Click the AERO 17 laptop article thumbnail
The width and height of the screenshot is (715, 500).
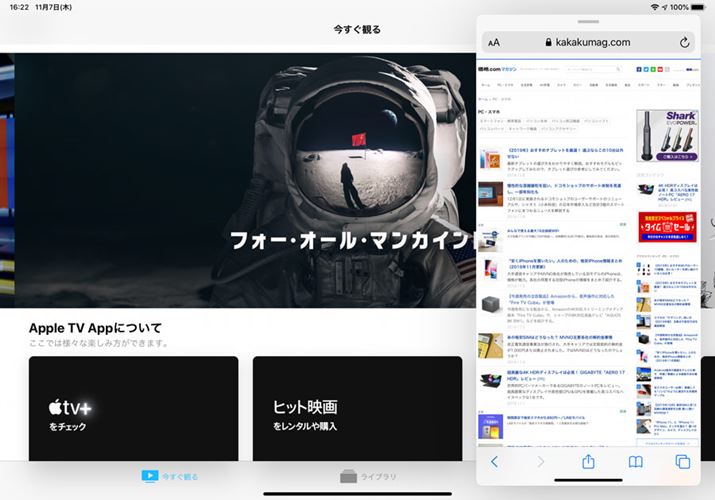click(x=491, y=380)
